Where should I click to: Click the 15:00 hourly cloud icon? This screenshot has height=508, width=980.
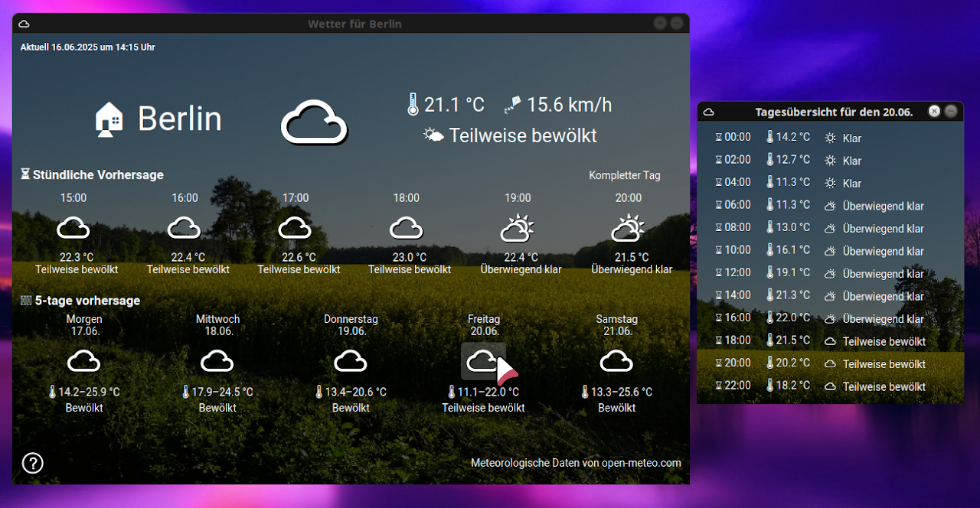(73, 228)
